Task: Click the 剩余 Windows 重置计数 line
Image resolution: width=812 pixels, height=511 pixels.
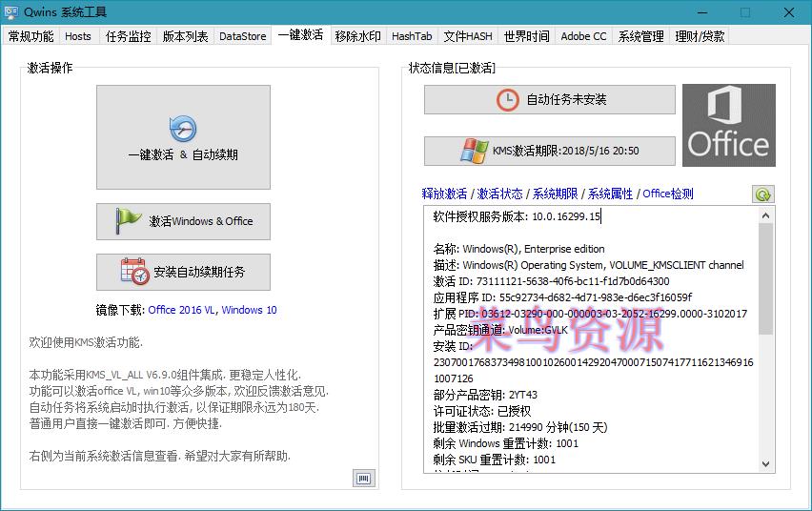Action: 505,443
